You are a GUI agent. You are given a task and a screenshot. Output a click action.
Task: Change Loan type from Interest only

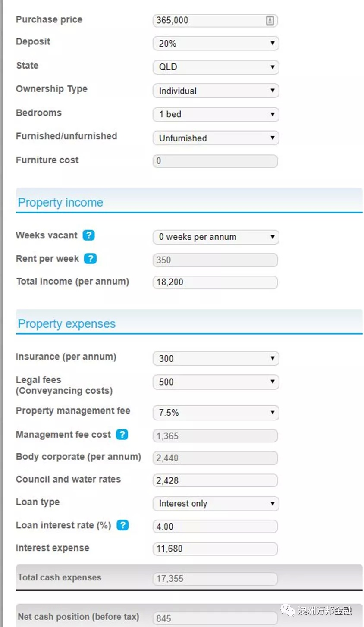point(216,504)
